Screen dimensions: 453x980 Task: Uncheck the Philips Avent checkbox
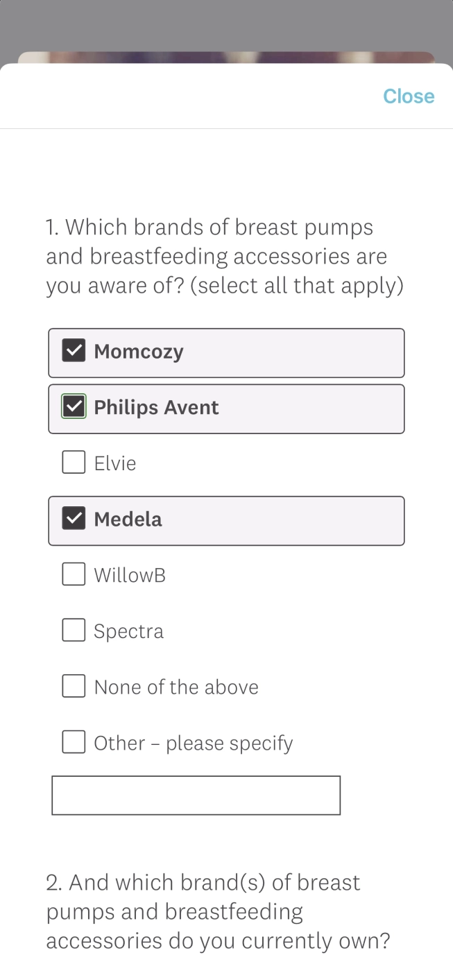[74, 407]
